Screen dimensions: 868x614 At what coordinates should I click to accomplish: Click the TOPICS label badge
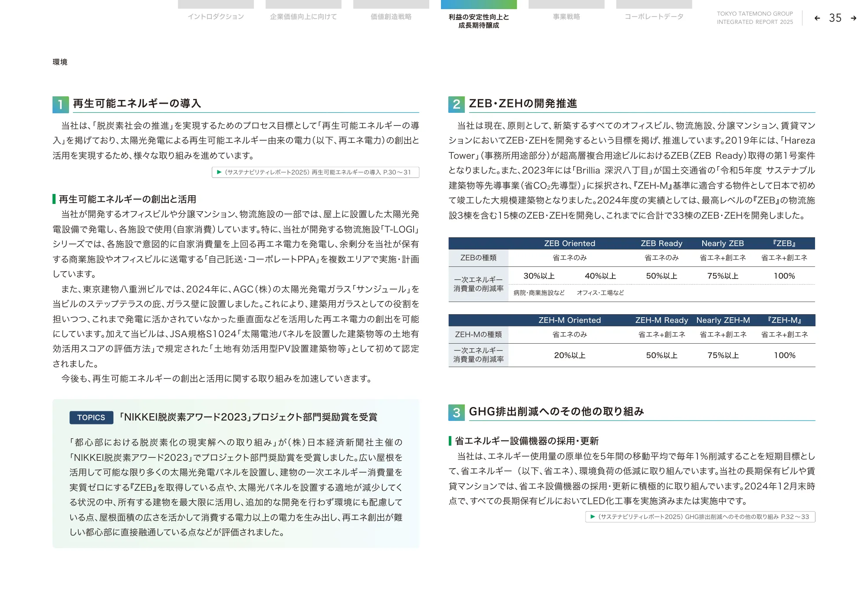(91, 417)
